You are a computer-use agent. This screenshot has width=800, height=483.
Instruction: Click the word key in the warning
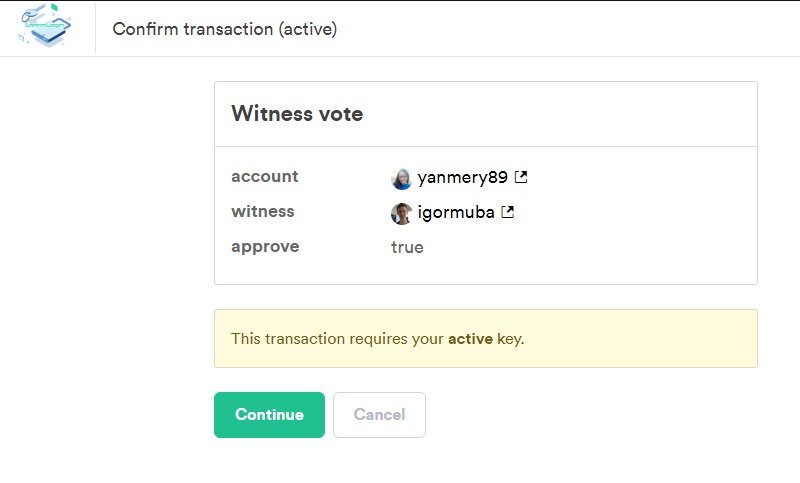click(x=510, y=339)
